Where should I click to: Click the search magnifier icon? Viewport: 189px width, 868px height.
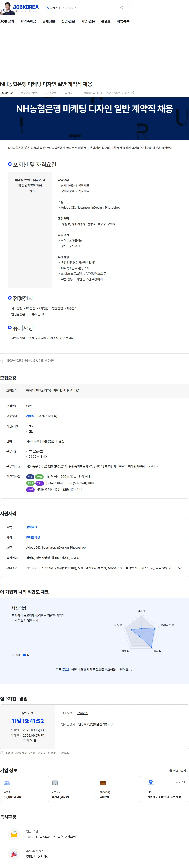[x=122, y=8]
